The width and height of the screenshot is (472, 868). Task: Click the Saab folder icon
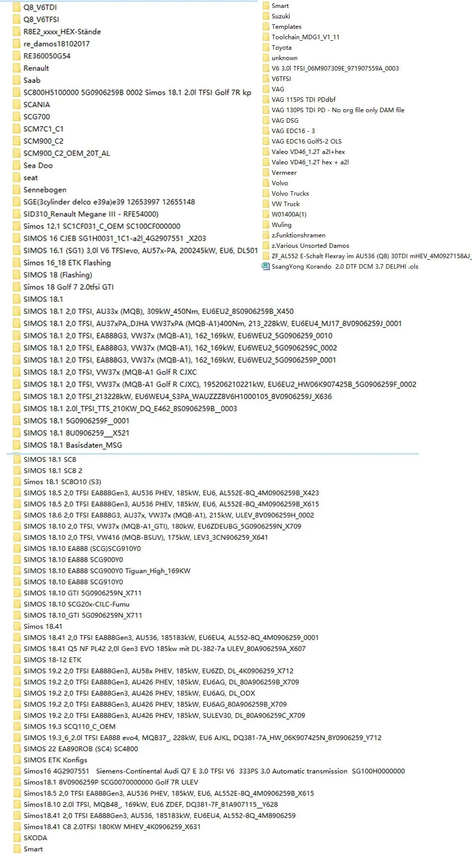pyautogui.click(x=16, y=80)
